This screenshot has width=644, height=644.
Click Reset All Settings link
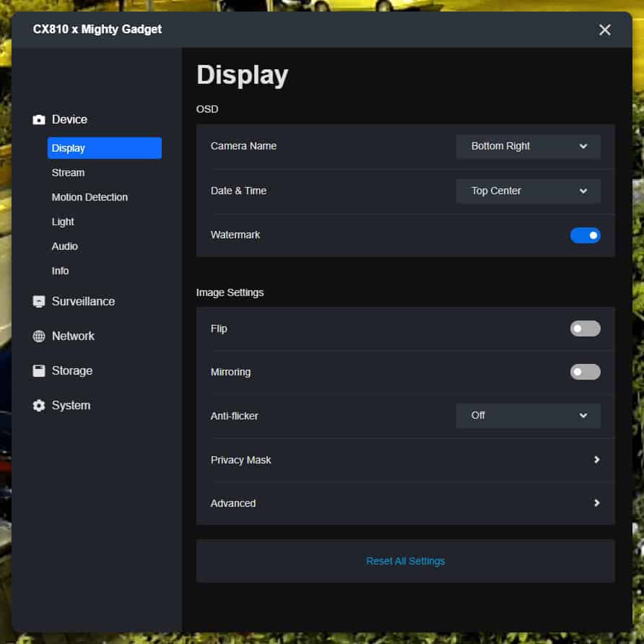pyautogui.click(x=405, y=561)
